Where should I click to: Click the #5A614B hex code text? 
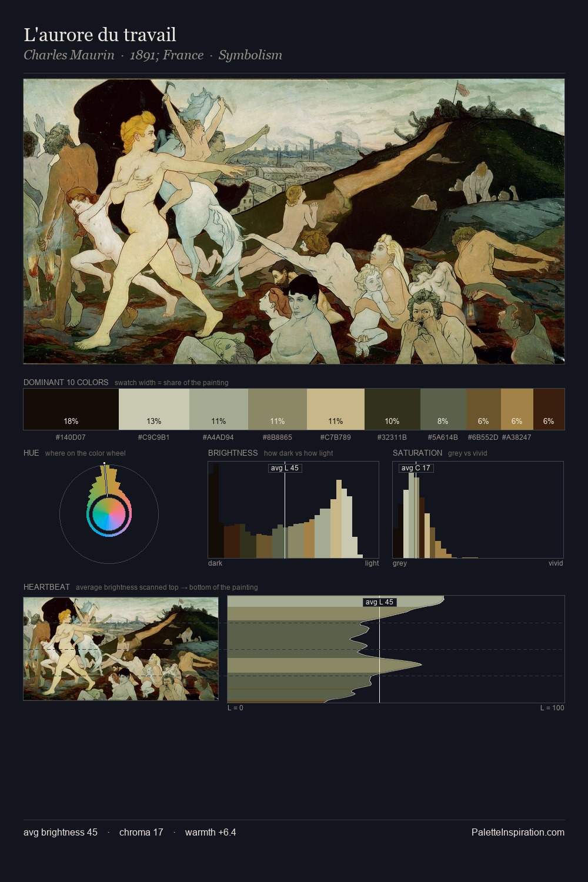coord(443,437)
